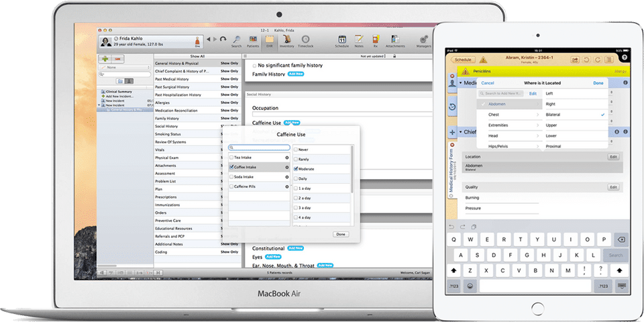The width and height of the screenshot is (644, 322).
Task: Expand the Hips/Pelvis chevron on iPad
Action: (537, 146)
